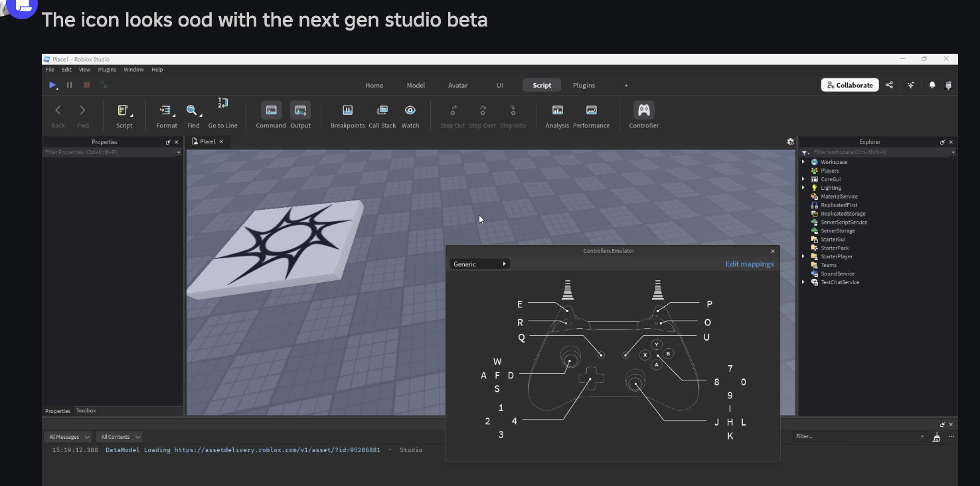The width and height of the screenshot is (980, 486).
Task: Click the Go to Line icon
Action: point(222,103)
